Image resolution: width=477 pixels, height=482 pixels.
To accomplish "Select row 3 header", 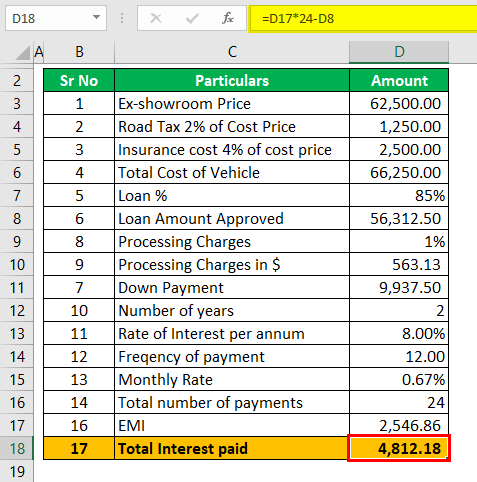I will (x=17, y=104).
